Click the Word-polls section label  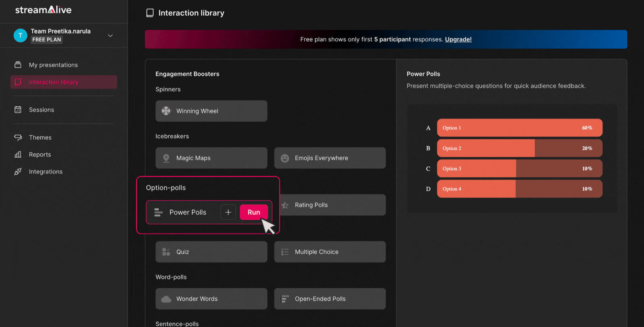(x=171, y=277)
